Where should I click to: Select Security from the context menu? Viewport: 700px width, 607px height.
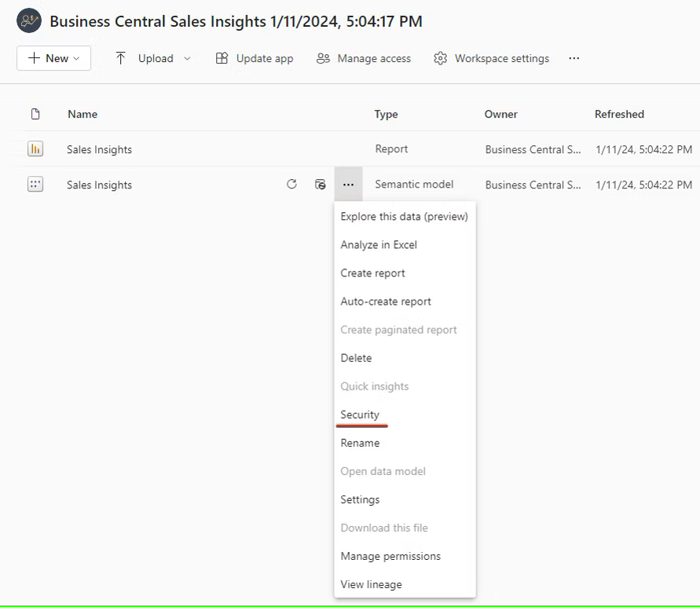pyautogui.click(x=360, y=415)
